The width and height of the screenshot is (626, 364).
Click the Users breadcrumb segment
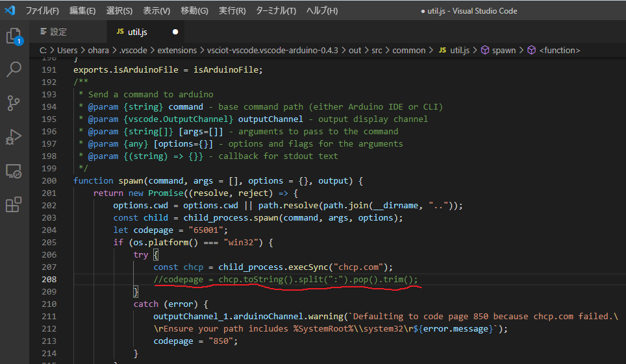(x=67, y=51)
